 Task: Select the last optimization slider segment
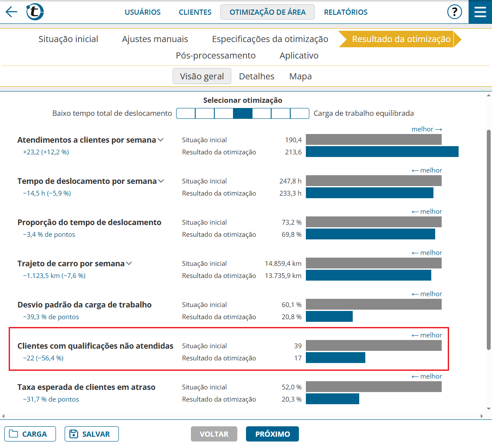[x=300, y=113]
